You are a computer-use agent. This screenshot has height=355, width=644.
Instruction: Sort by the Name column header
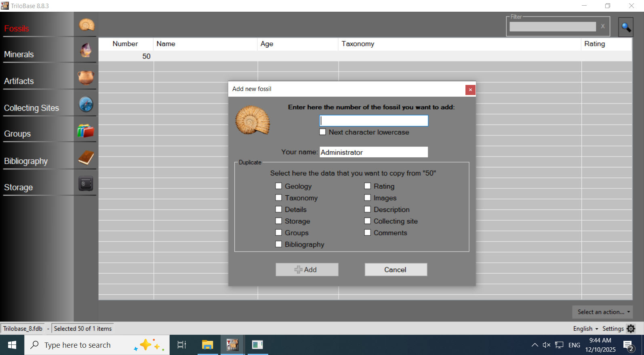(x=205, y=44)
